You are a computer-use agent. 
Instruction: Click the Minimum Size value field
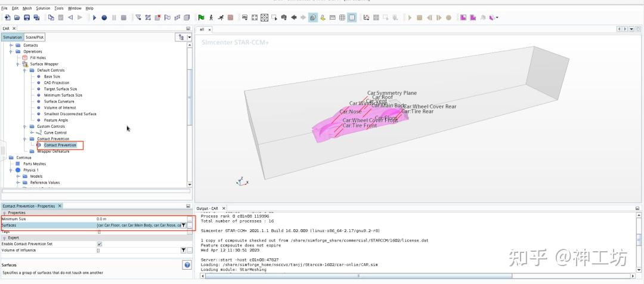pos(141,219)
